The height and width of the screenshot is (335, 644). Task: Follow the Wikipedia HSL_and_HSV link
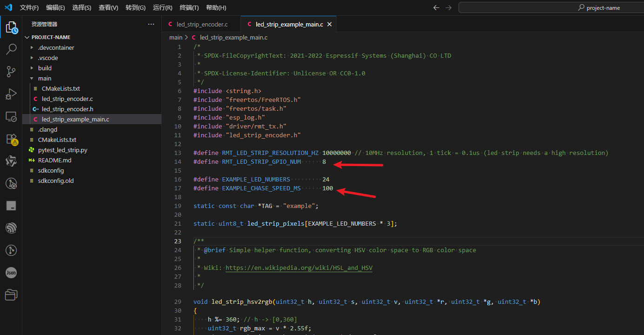[299, 268]
